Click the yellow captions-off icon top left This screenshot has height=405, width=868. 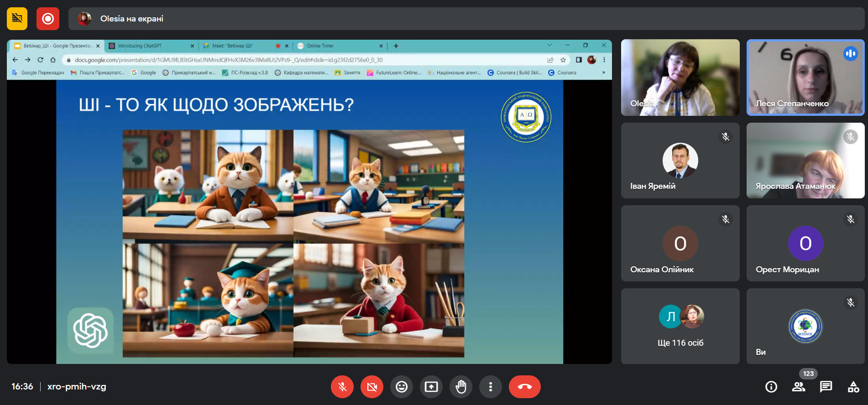pyautogui.click(x=17, y=19)
